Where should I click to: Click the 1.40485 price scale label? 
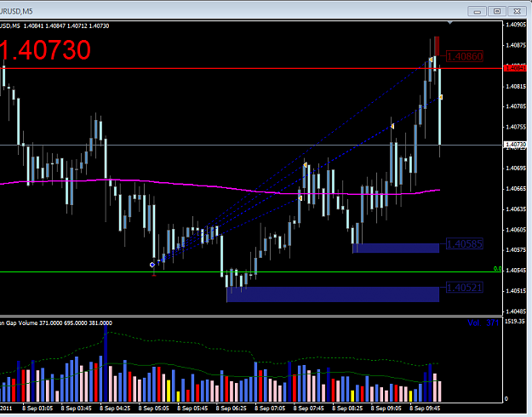516,311
